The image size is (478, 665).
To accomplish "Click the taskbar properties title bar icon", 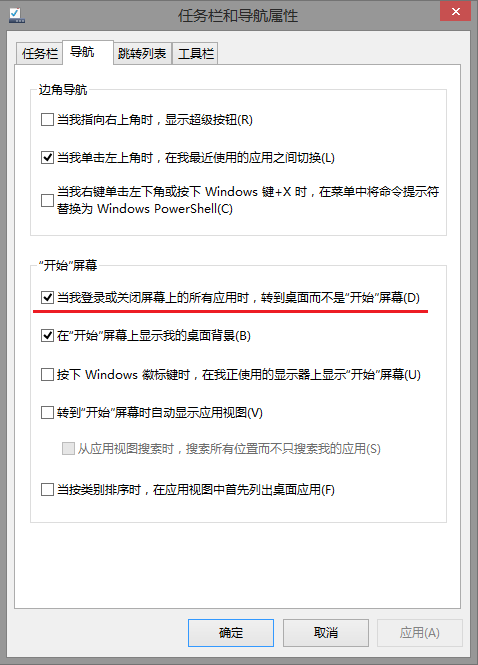I will (17, 15).
